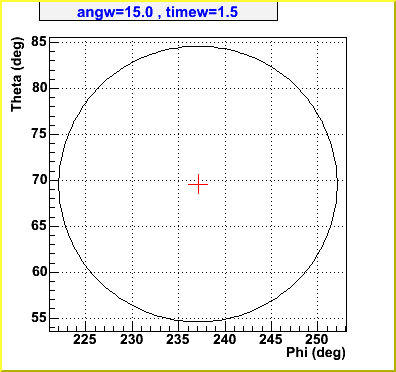Select the 245 label on Phi axis
396x372 pixels.
[271, 340]
